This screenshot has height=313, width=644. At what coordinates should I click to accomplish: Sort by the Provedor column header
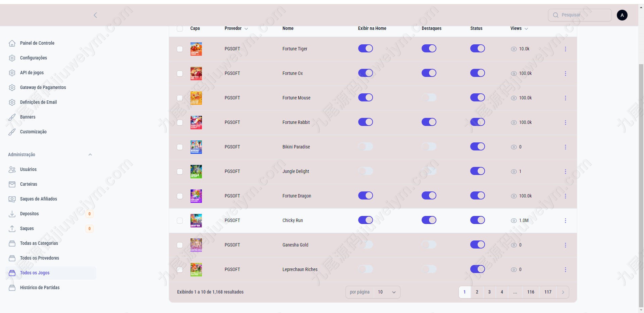coord(236,28)
